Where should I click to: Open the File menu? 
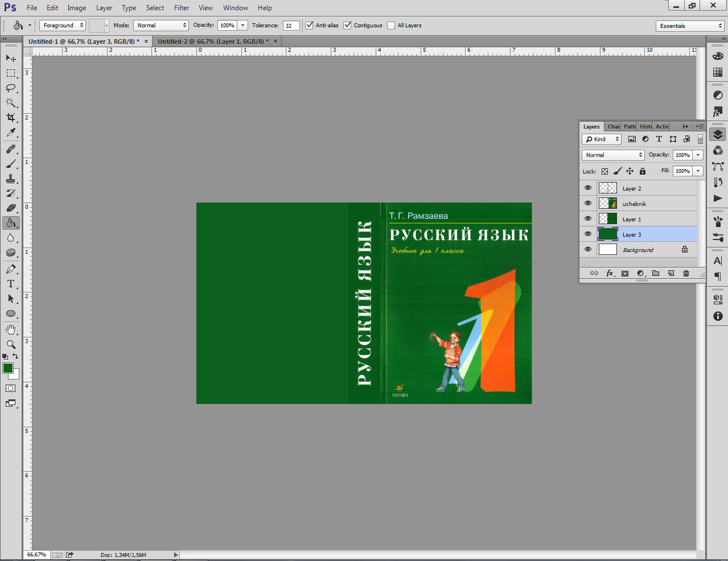point(32,8)
